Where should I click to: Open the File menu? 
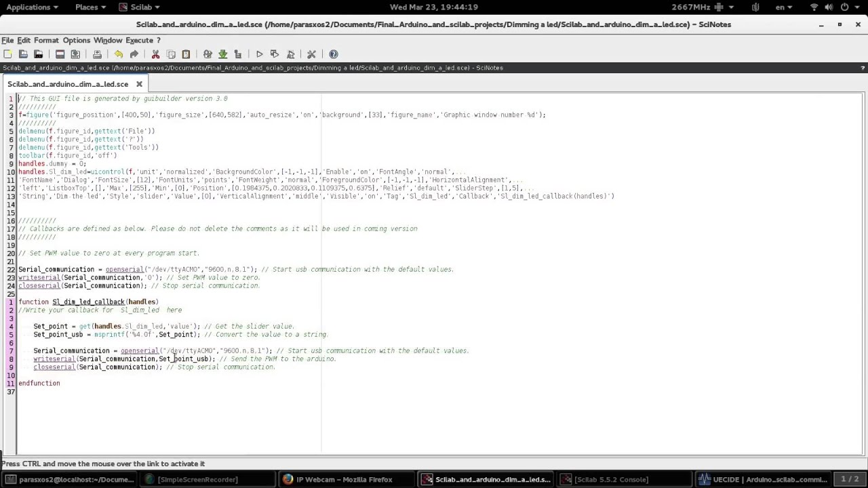[7, 40]
